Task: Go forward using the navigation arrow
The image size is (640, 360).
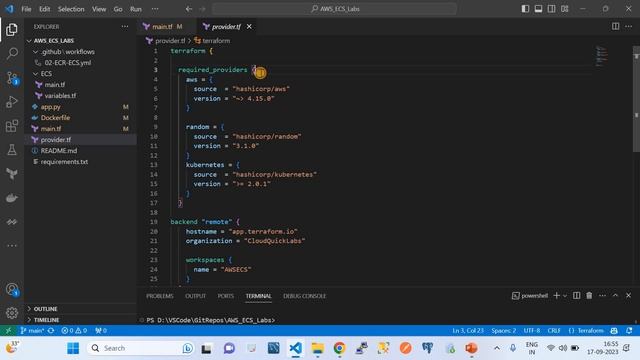Action: 202,9
